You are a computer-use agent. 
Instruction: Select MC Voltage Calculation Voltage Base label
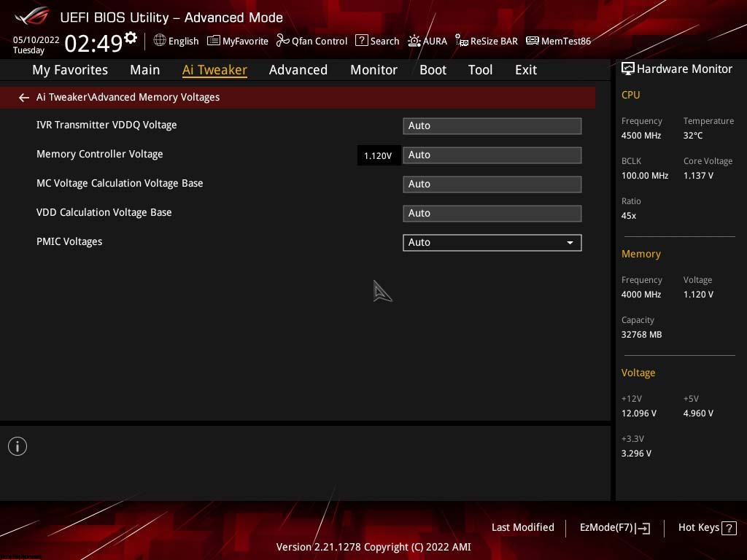[x=120, y=183]
